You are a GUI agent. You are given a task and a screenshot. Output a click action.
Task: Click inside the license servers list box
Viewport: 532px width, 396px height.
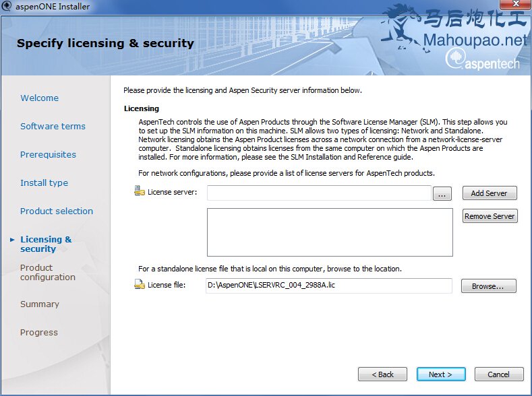tap(330, 232)
